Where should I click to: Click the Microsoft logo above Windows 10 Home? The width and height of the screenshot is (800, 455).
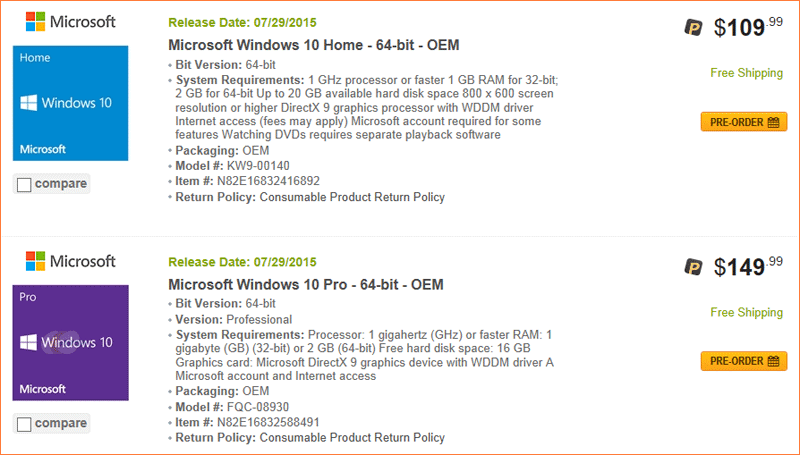click(x=70, y=21)
